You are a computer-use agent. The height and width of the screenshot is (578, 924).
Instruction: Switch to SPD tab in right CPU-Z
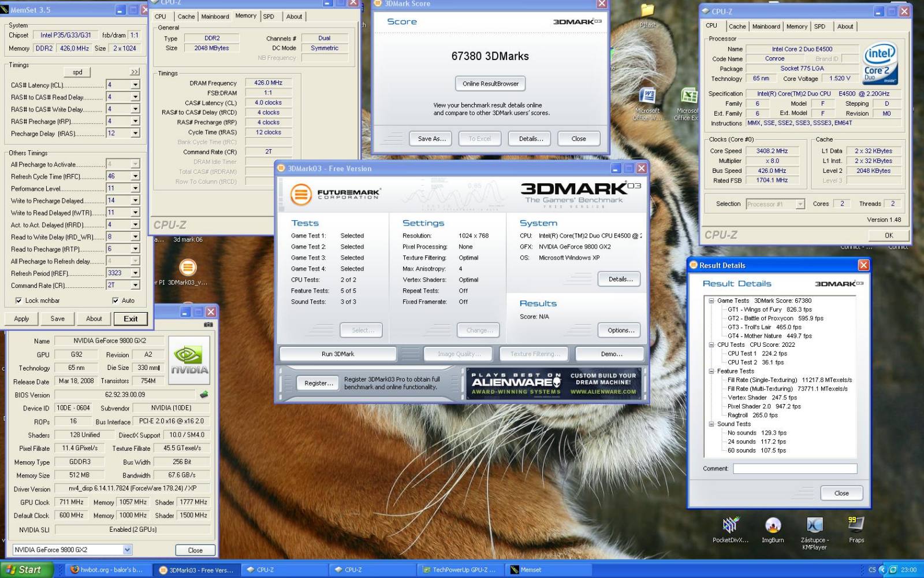click(x=819, y=27)
